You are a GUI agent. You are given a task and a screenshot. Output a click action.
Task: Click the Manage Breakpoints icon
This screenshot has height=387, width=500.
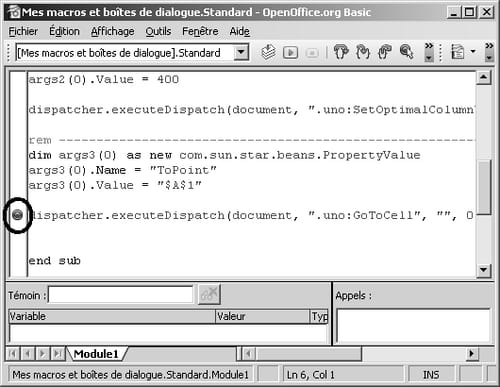[406, 52]
